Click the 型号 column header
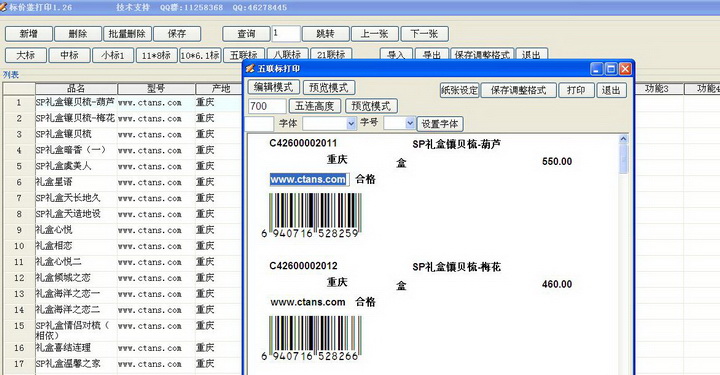The width and height of the screenshot is (720, 375). coord(156,89)
